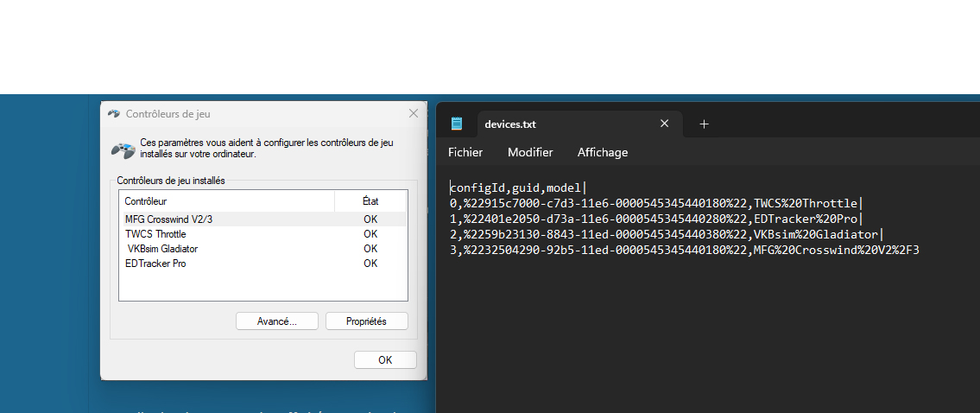This screenshot has height=413, width=980.
Task: Click the game controller icon in dialog title bar
Action: [x=114, y=114]
